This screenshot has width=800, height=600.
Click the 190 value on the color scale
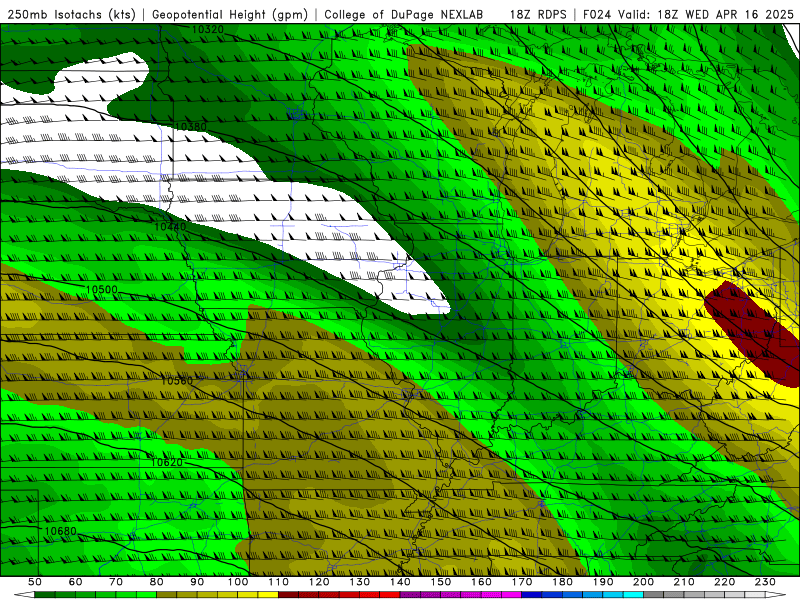click(x=603, y=582)
